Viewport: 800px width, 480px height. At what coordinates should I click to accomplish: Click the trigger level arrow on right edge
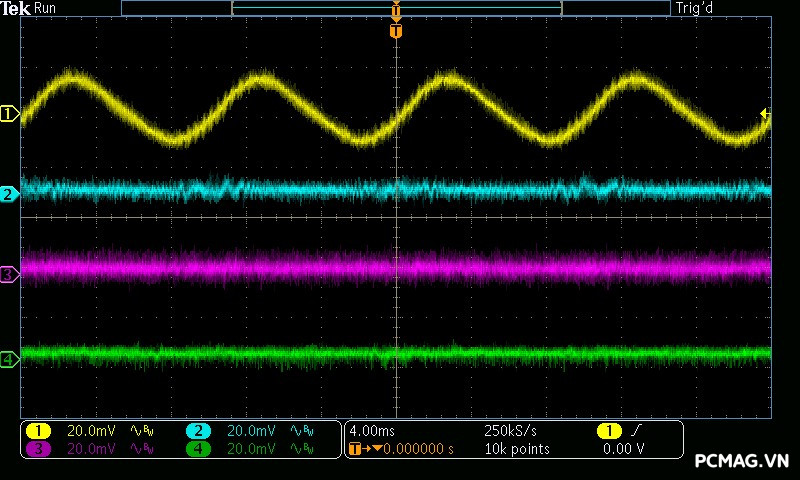point(765,114)
